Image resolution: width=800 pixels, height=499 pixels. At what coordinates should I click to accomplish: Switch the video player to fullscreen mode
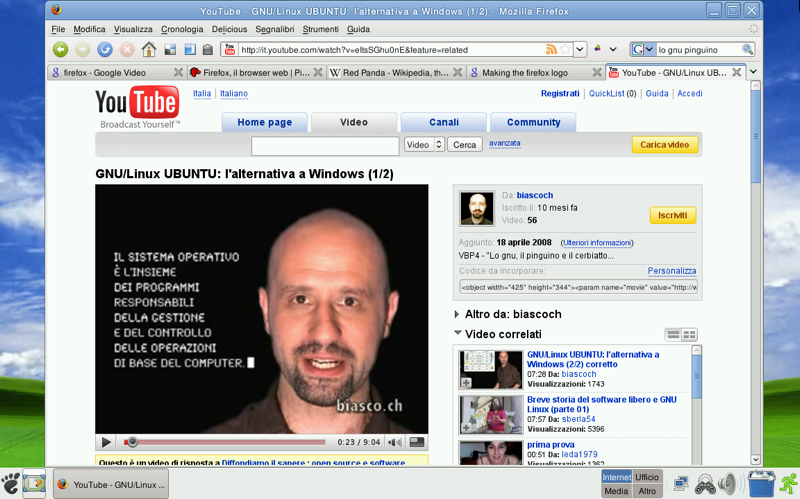click(417, 442)
